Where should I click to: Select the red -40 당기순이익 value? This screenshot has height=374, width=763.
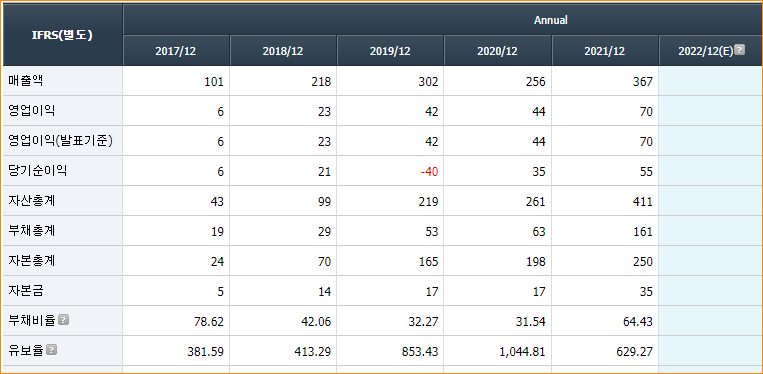pyautogui.click(x=430, y=172)
